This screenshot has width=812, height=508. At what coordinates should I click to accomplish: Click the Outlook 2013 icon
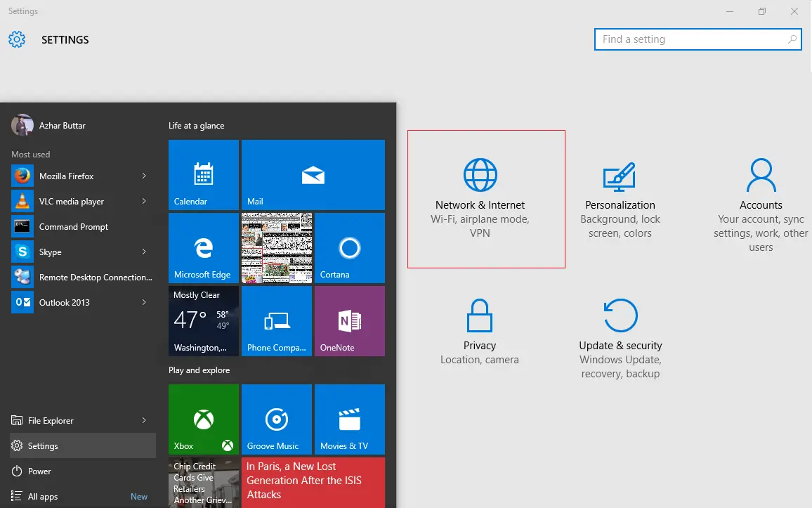click(x=22, y=302)
